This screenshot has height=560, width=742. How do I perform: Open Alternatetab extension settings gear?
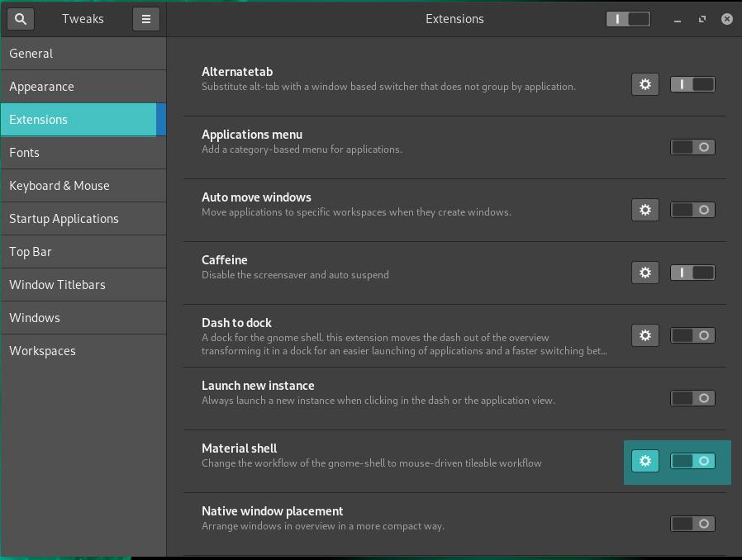[645, 84]
